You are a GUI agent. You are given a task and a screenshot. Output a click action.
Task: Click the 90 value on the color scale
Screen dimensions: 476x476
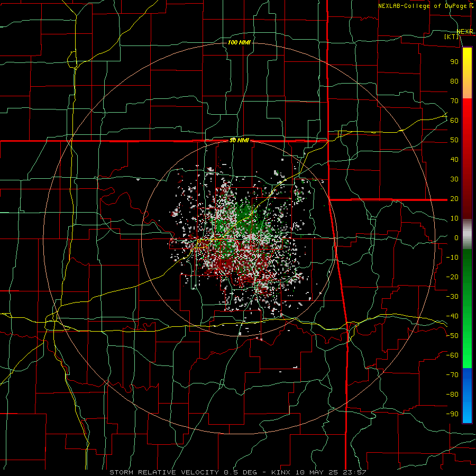[454, 62]
